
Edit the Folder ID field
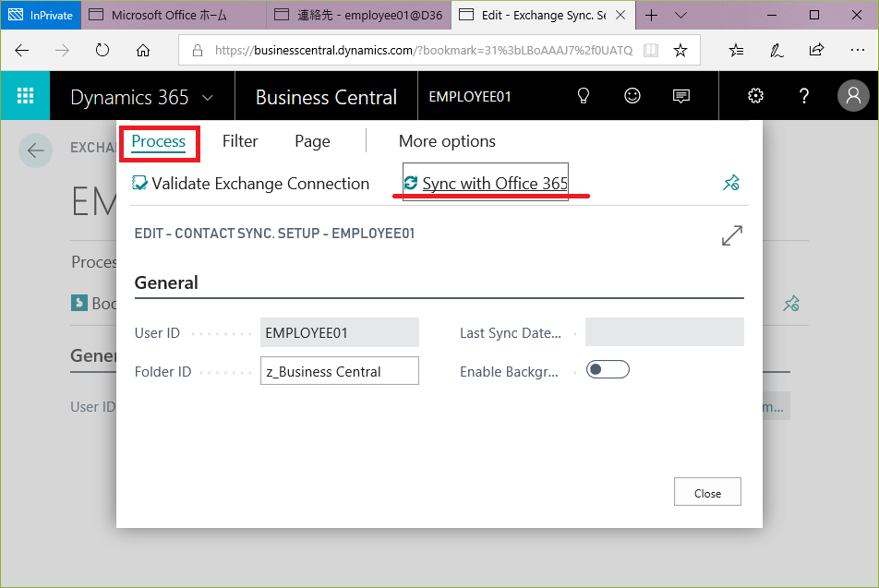pyautogui.click(x=339, y=371)
